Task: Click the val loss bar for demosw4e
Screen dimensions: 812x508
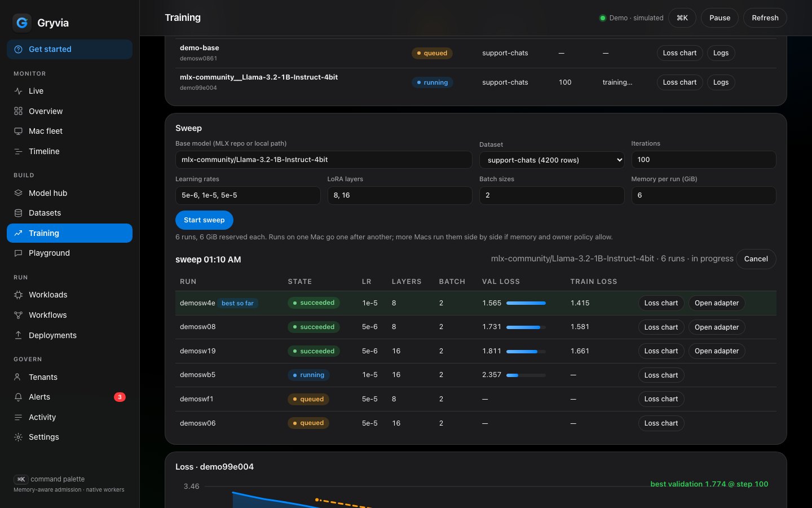Action: [526, 303]
